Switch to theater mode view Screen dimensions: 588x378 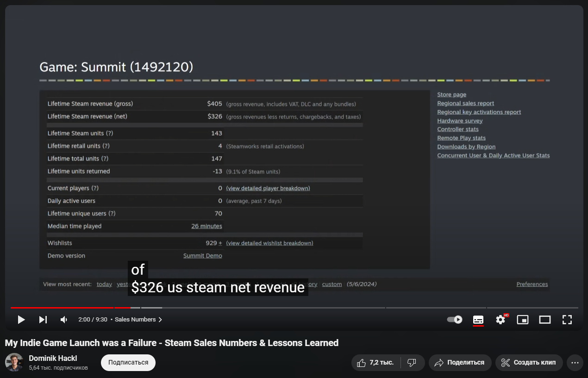coord(545,320)
